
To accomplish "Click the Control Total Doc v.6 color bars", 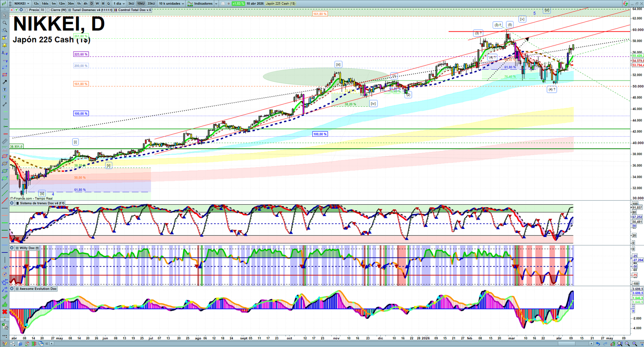I will (116, 10).
